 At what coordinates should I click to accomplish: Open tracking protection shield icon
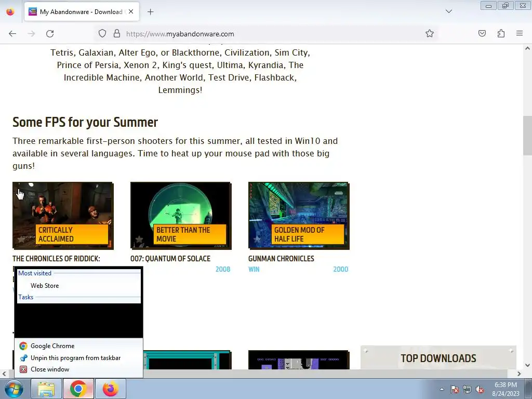(x=102, y=34)
